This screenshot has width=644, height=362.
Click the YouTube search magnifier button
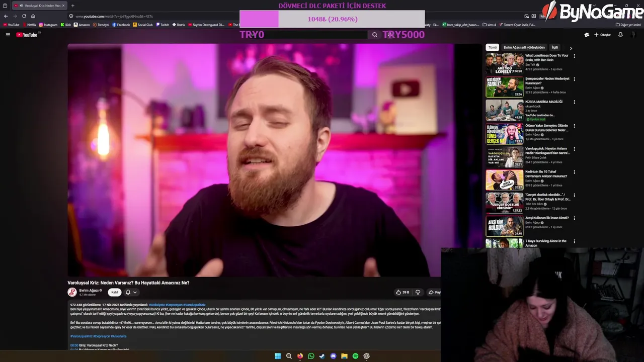coord(374,35)
